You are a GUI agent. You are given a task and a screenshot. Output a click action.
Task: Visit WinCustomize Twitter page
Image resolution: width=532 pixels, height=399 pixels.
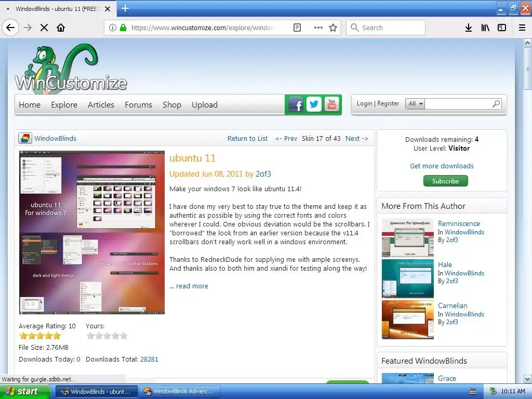click(314, 104)
